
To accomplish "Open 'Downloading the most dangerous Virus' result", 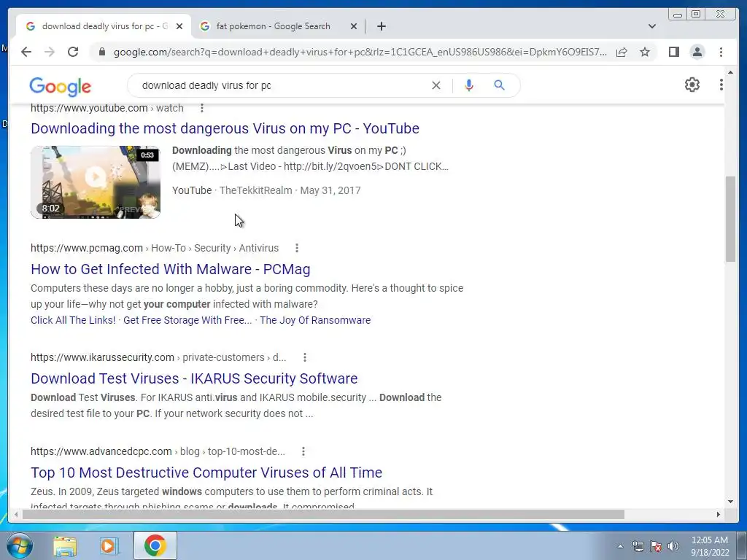I will pos(225,128).
